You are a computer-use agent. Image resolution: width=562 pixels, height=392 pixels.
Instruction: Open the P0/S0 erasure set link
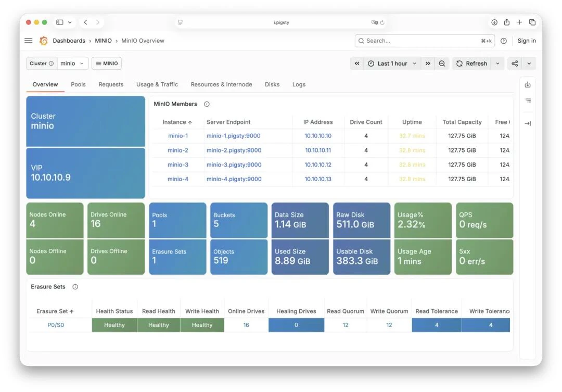pyautogui.click(x=56, y=325)
